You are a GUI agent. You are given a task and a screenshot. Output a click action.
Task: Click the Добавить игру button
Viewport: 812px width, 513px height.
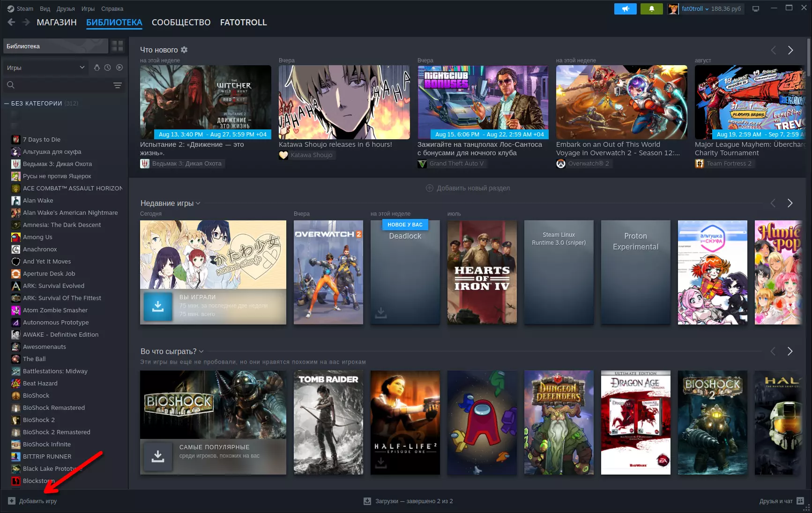[32, 501]
